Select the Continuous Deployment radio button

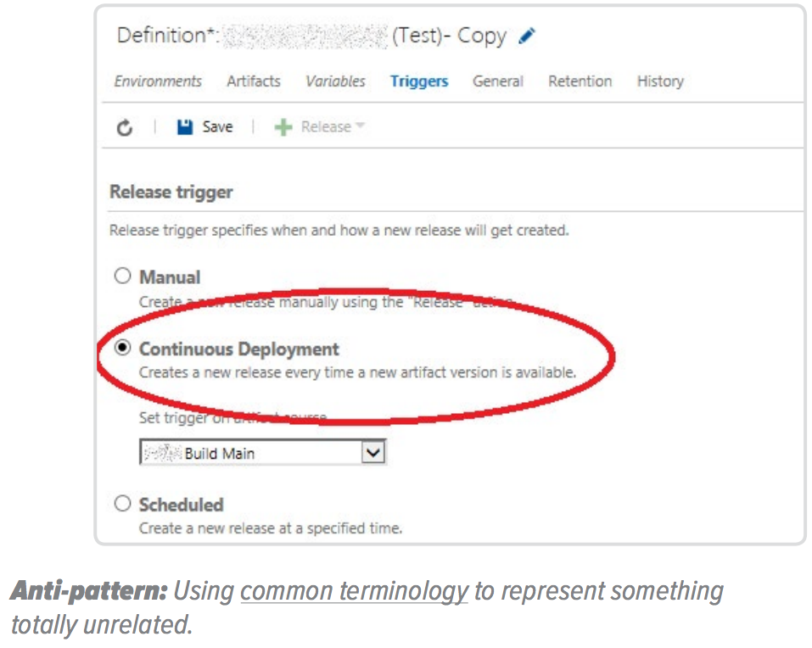(124, 349)
